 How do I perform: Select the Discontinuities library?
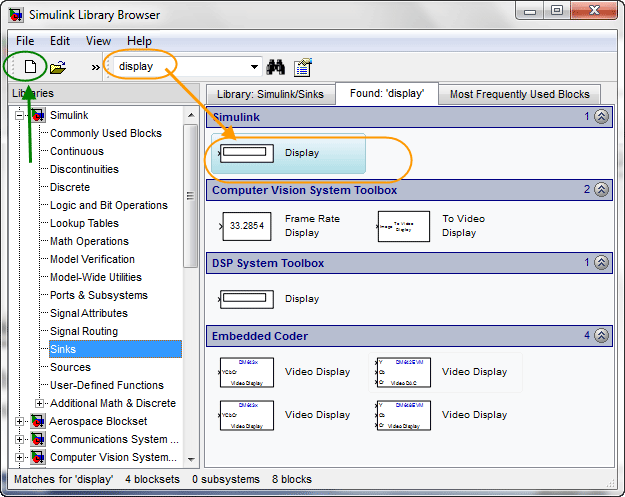pos(84,169)
